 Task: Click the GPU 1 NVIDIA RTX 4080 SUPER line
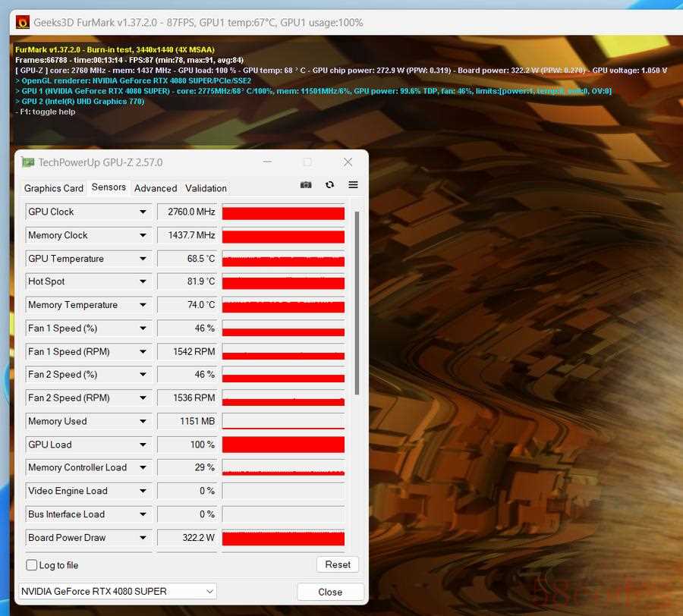[x=313, y=91]
